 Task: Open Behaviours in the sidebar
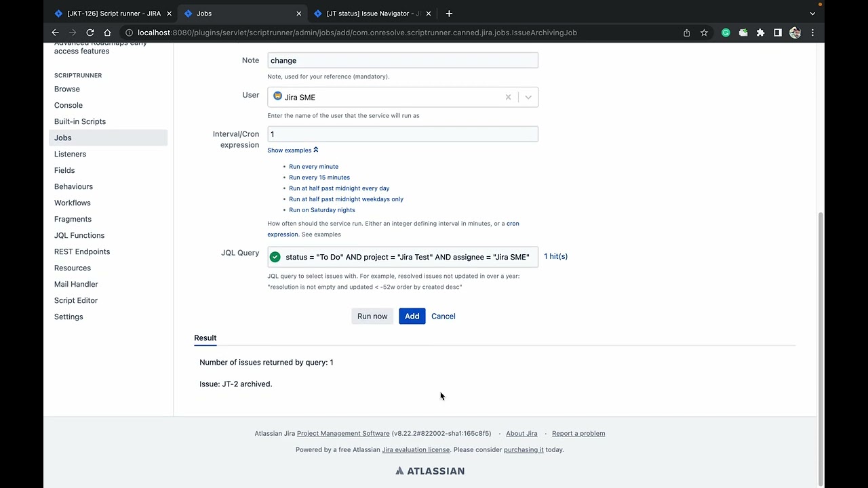pos(73,186)
